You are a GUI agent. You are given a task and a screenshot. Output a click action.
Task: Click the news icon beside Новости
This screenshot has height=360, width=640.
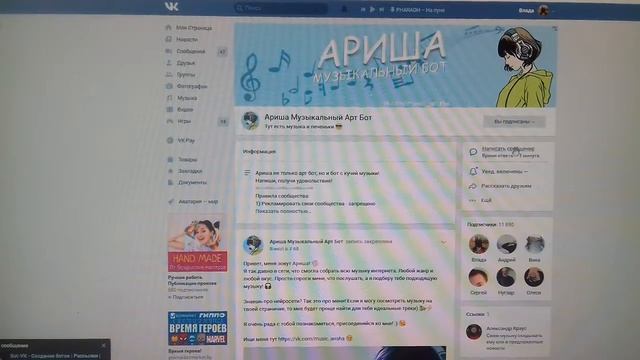click(169, 39)
